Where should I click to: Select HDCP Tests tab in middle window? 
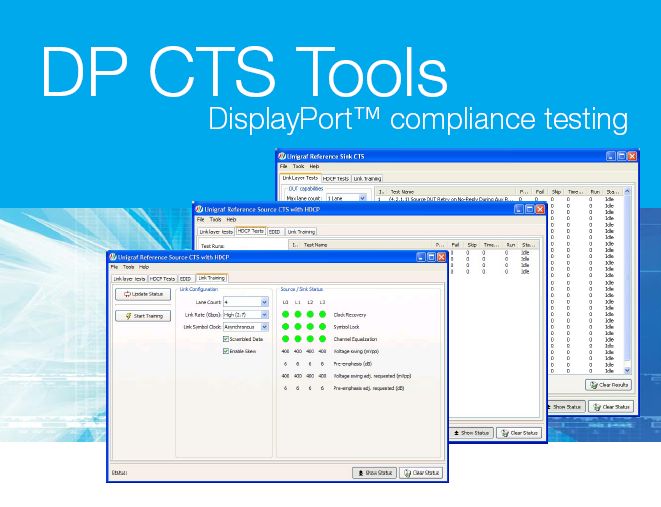click(250, 231)
